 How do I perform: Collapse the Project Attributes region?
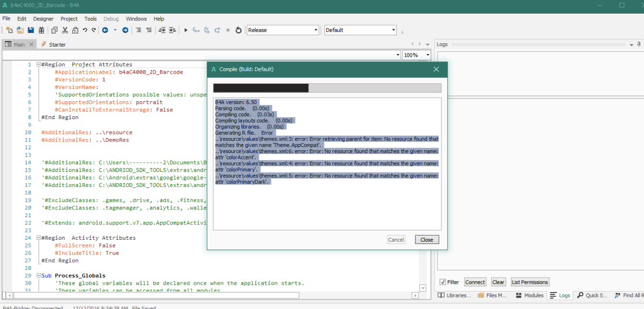coord(39,64)
